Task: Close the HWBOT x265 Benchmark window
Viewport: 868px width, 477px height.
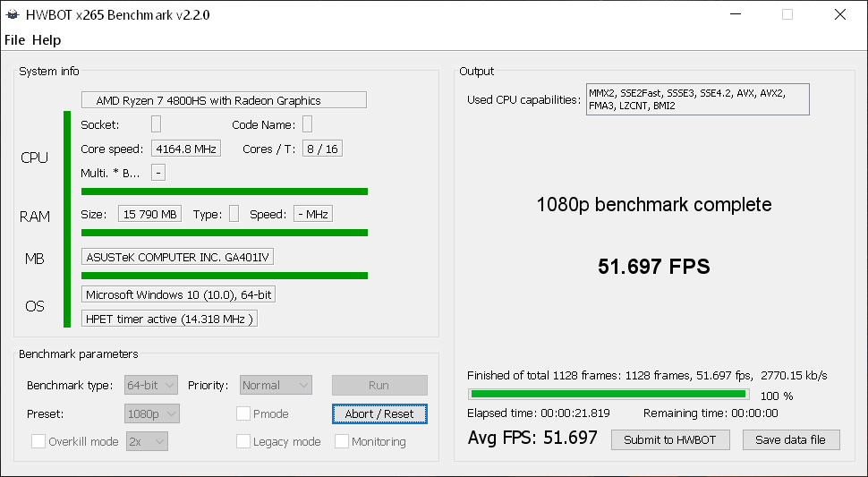Action: click(839, 14)
